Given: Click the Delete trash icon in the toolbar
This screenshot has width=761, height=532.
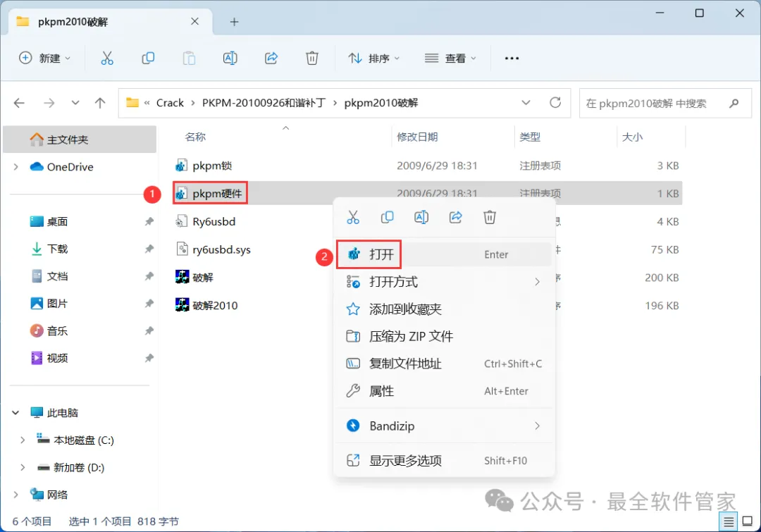Looking at the screenshot, I should pyautogui.click(x=312, y=58).
